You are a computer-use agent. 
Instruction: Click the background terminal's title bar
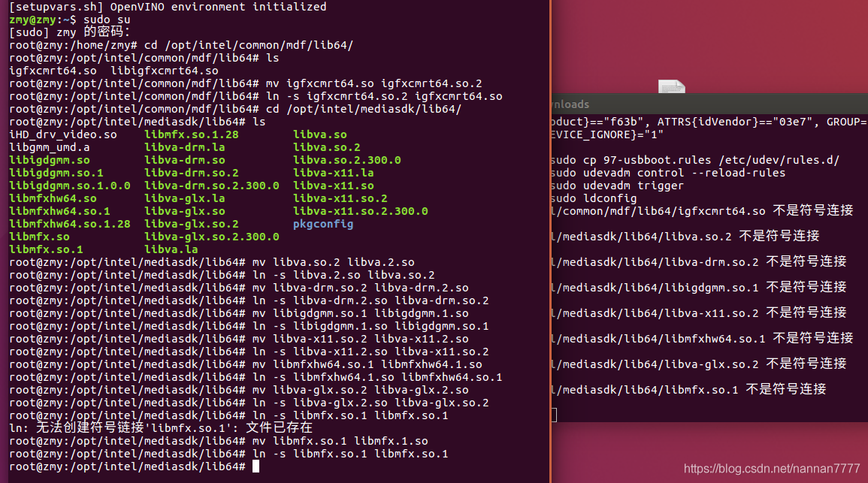click(x=706, y=104)
